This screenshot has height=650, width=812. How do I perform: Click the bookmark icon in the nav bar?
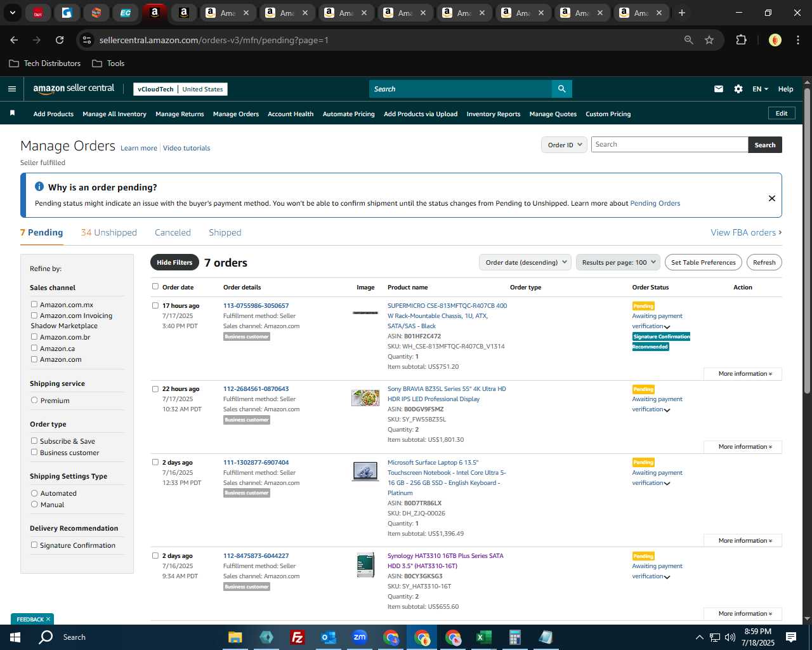12,113
